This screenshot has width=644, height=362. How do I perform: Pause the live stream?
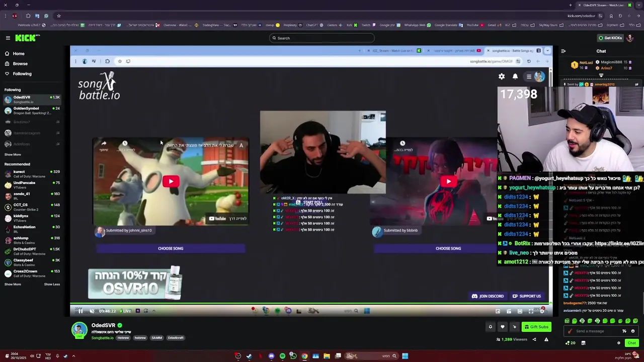[80, 311]
